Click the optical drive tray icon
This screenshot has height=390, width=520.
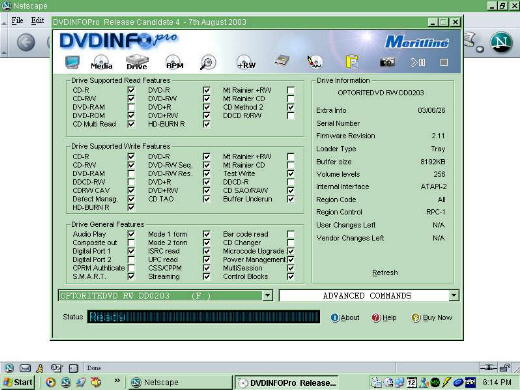click(282, 61)
